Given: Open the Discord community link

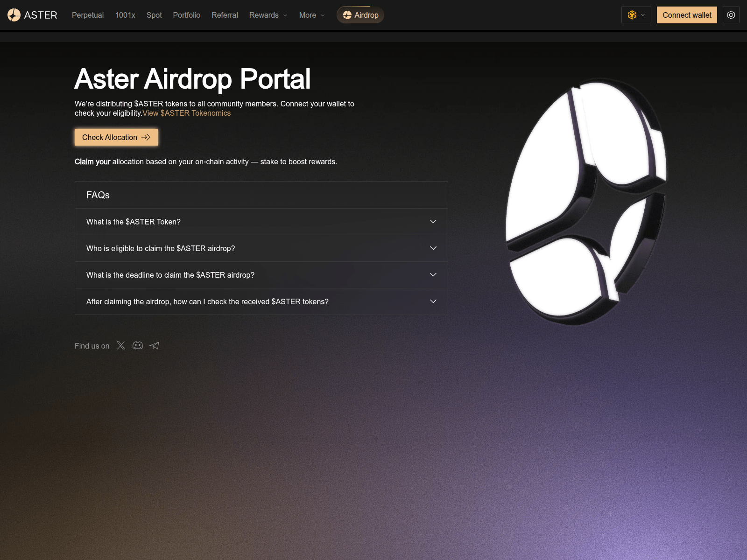Looking at the screenshot, I should tap(138, 345).
